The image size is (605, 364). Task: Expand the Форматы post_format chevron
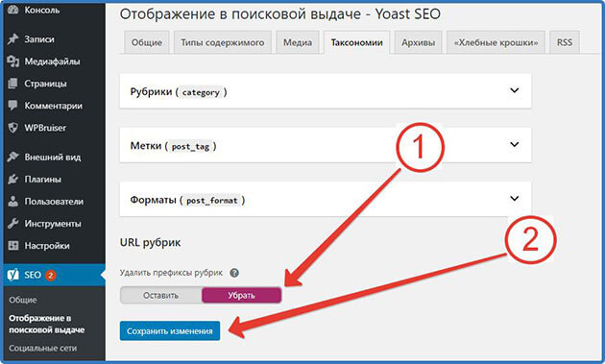tap(515, 199)
